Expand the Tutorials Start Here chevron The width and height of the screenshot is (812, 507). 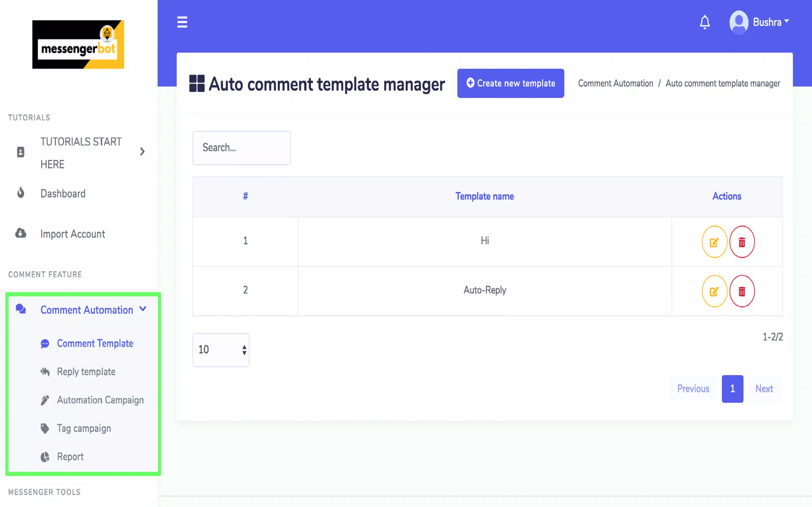click(x=142, y=152)
